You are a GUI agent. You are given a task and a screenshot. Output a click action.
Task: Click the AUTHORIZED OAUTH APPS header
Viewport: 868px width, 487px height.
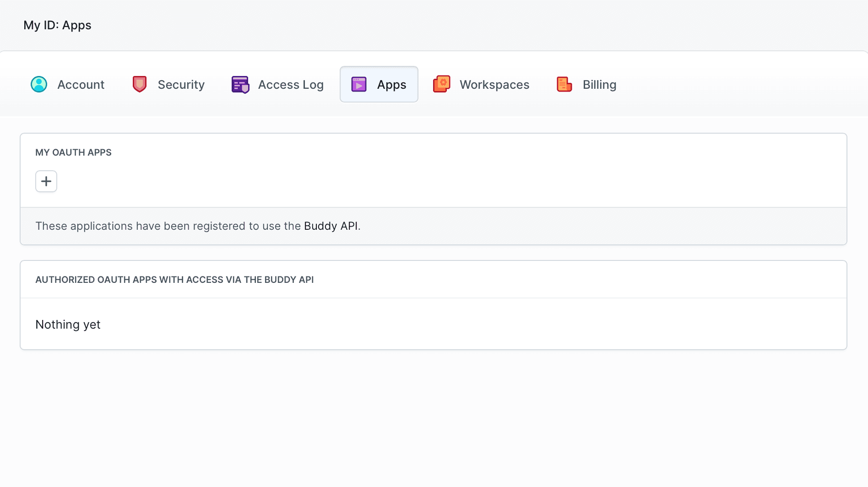coord(174,279)
